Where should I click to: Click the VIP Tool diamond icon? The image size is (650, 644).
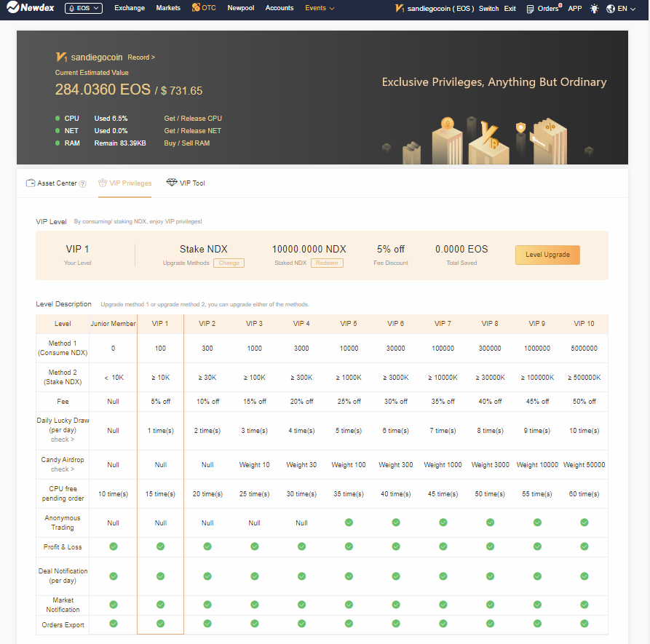[171, 183]
